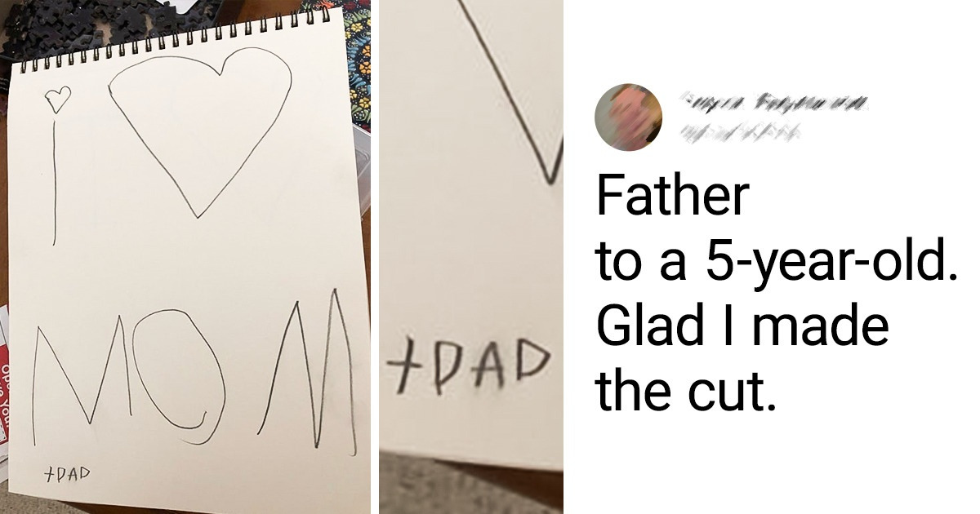Viewport: 980px width, 514px height.
Task: Click the tall last M of MOM
Action: [x=309, y=370]
